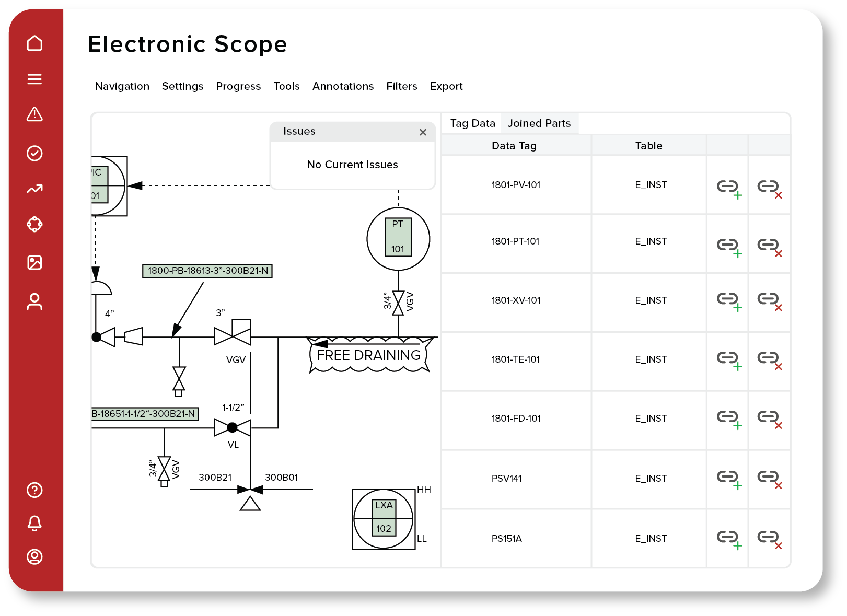Select the checkmark progress icon in the sidebar
The image size is (847, 616).
(34, 152)
